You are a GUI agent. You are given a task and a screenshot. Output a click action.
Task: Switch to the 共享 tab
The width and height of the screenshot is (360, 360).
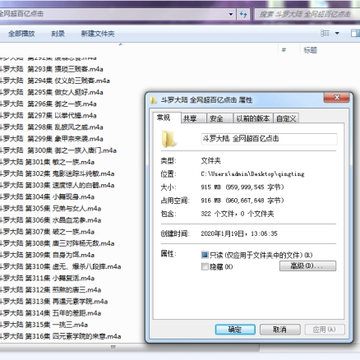pyautogui.click(x=194, y=118)
